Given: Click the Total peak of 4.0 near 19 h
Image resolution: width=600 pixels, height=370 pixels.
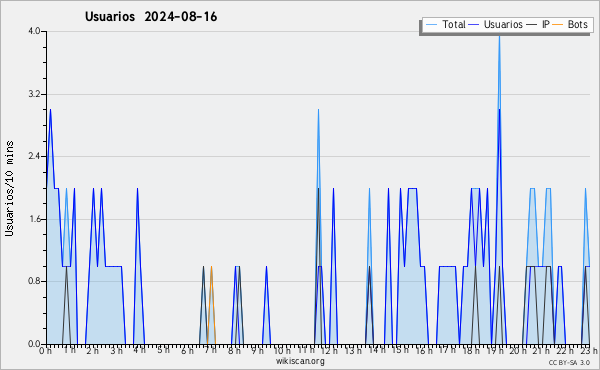Looking at the screenshot, I should (499, 36).
